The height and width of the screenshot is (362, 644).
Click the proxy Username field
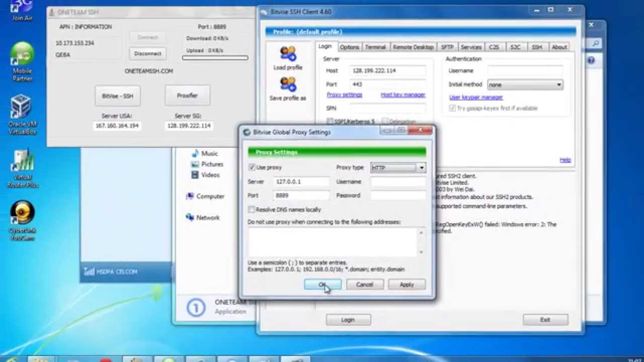[398, 182]
